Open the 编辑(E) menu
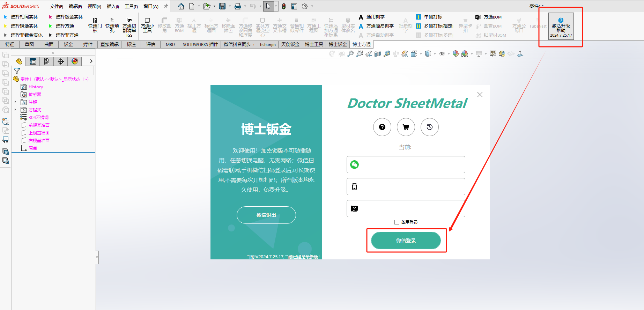The image size is (644, 310). [75, 6]
